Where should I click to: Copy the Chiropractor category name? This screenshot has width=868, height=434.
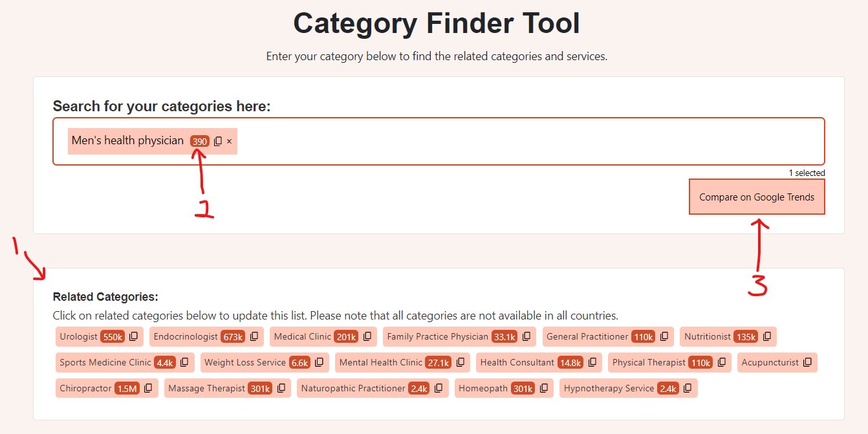148,388
